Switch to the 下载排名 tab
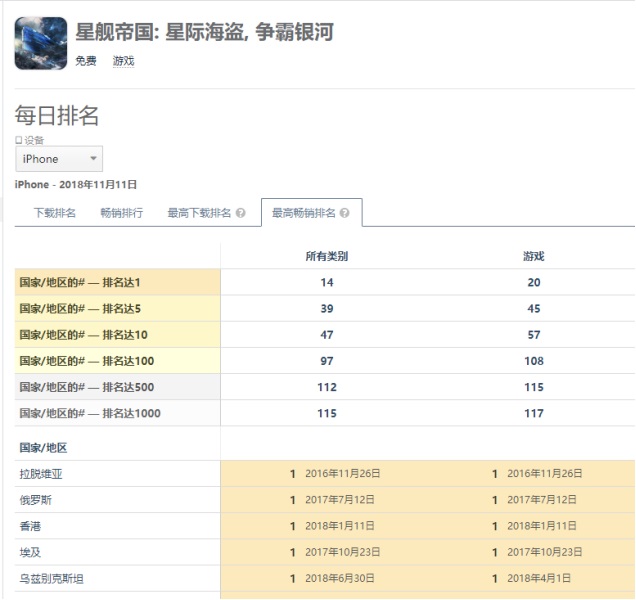 pos(54,213)
